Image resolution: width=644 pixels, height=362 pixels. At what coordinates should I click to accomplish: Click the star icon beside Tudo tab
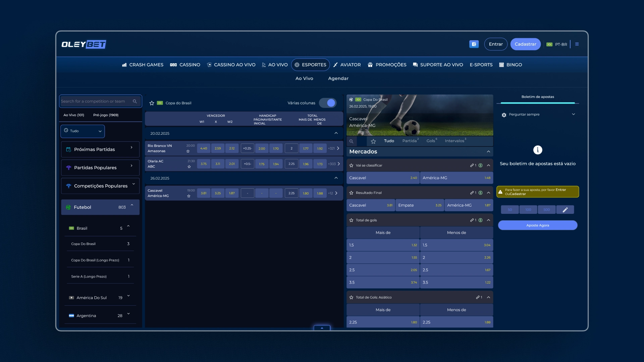click(373, 141)
